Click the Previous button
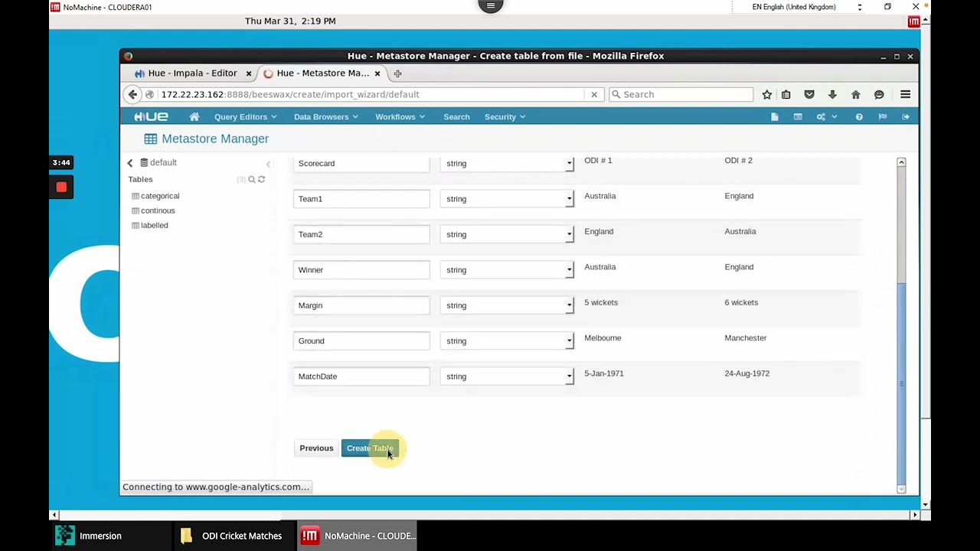Screen dimensions: 980x551 (x=316, y=448)
